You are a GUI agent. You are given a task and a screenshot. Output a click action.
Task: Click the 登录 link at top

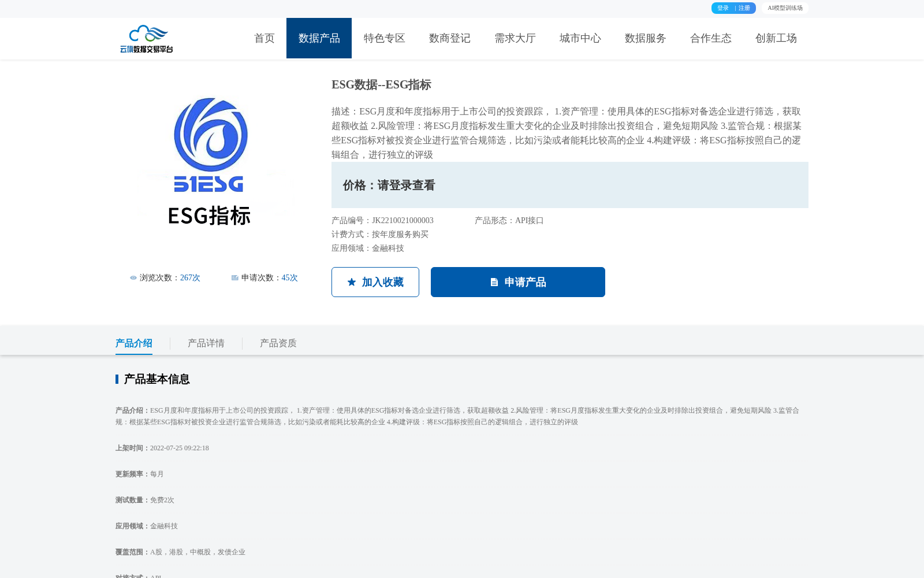coord(723,8)
